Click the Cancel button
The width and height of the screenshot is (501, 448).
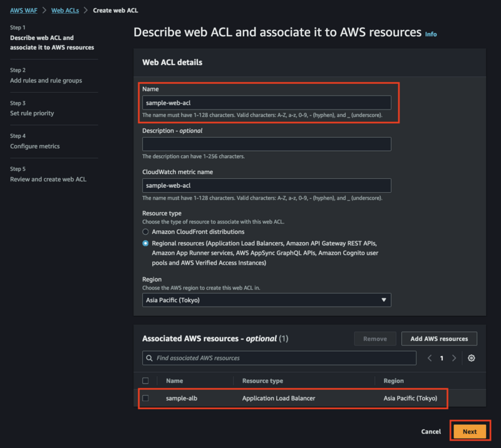click(431, 431)
